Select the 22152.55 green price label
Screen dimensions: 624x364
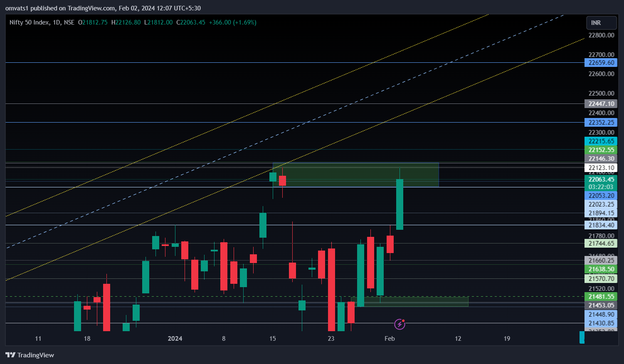(601, 150)
